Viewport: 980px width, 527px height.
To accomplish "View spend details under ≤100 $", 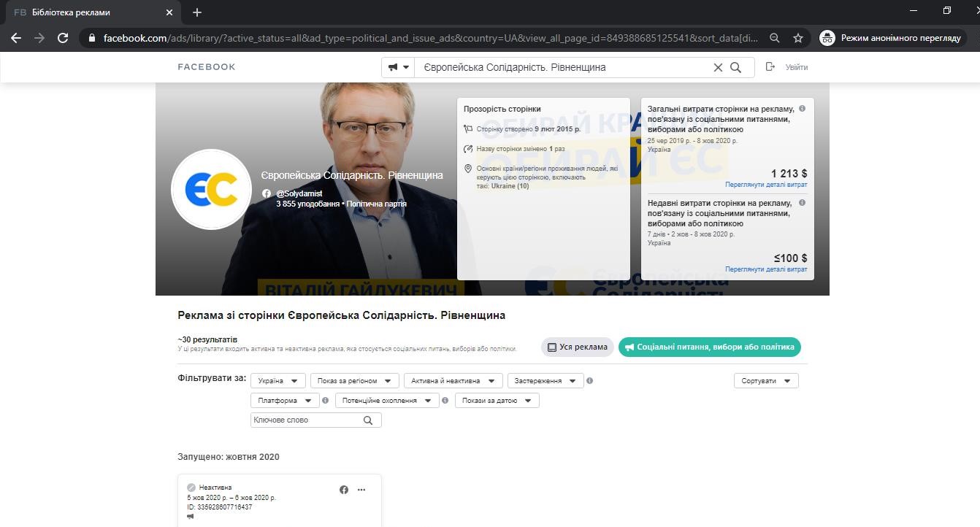I will tap(766, 269).
